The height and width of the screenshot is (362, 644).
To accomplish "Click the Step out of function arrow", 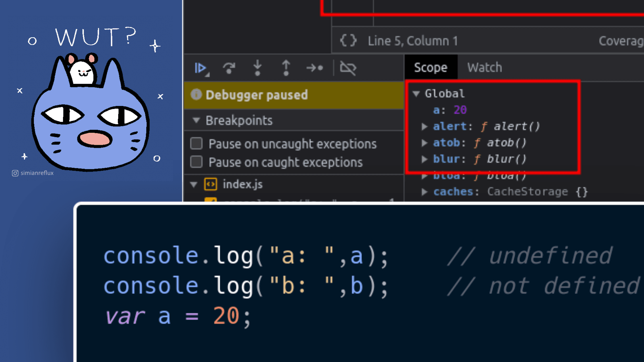I will coord(286,68).
